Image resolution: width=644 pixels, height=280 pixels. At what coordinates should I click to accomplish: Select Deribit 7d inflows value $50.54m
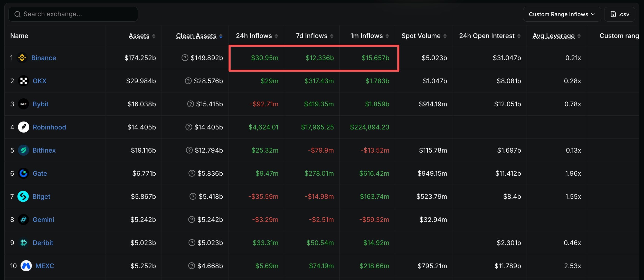pyautogui.click(x=320, y=243)
